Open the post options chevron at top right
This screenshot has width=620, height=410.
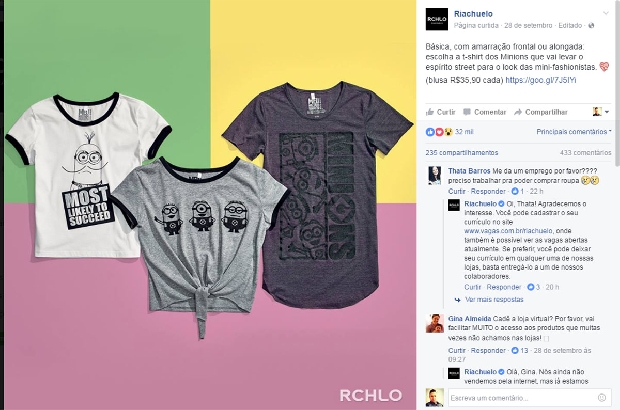click(x=606, y=13)
